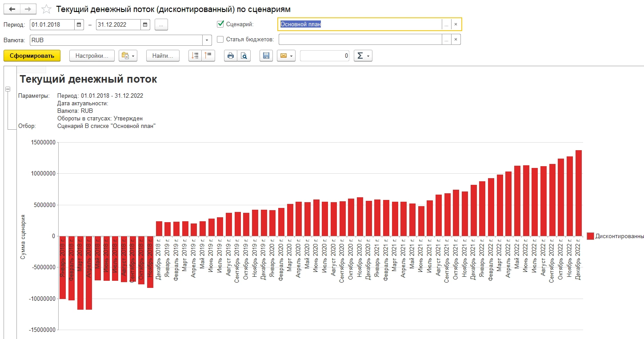Click the print report icon
Viewport: 644px width, 339px height.
point(230,56)
